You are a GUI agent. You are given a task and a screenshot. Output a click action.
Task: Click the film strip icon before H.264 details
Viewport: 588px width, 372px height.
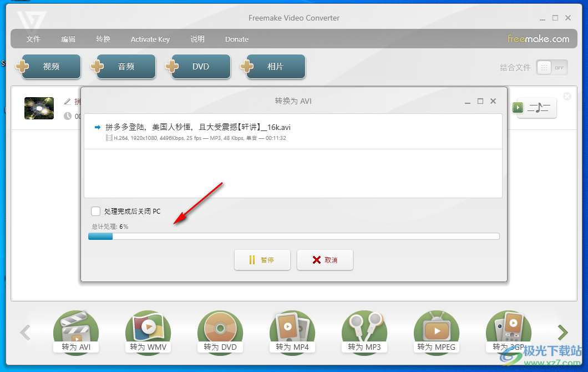(109, 138)
